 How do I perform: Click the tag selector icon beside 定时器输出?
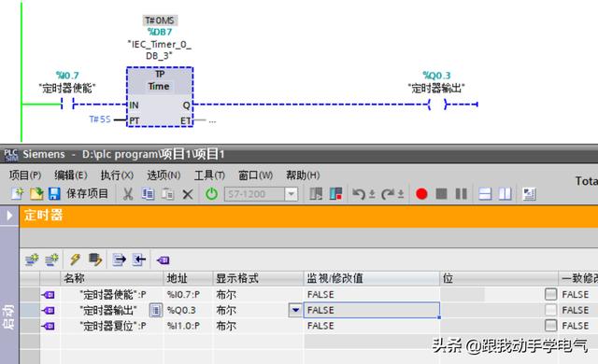point(155,310)
